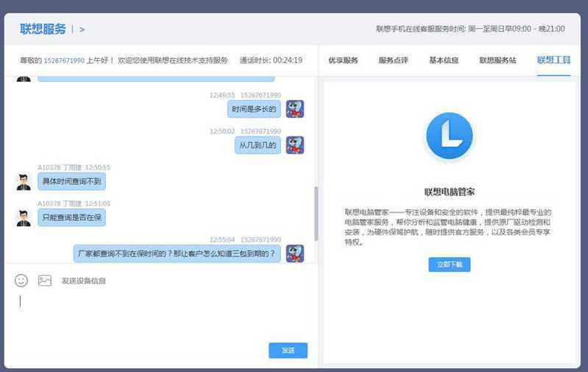Image resolution: width=588 pixels, height=372 pixels.
Task: Click the customer avatar beside 时间是多长的
Action: [295, 109]
